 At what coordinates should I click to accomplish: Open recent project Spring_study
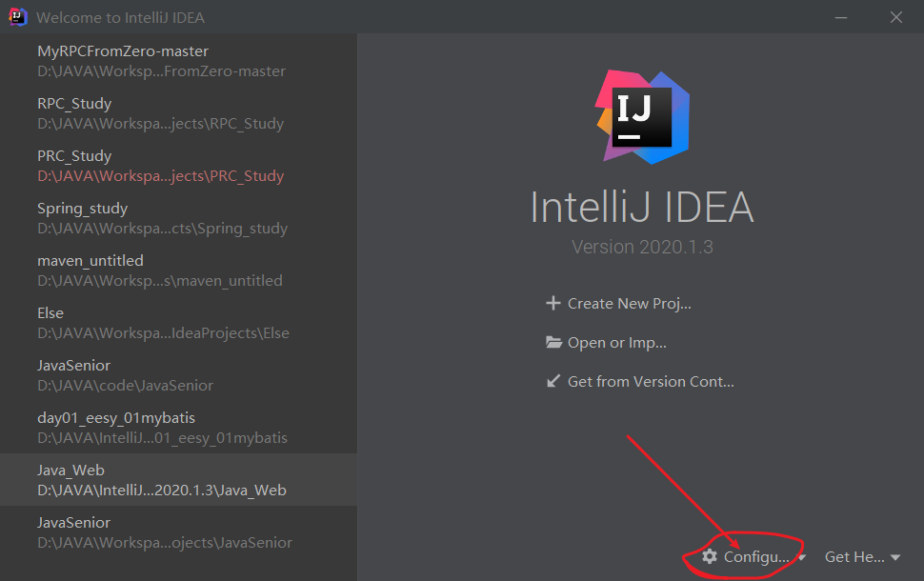[178, 218]
